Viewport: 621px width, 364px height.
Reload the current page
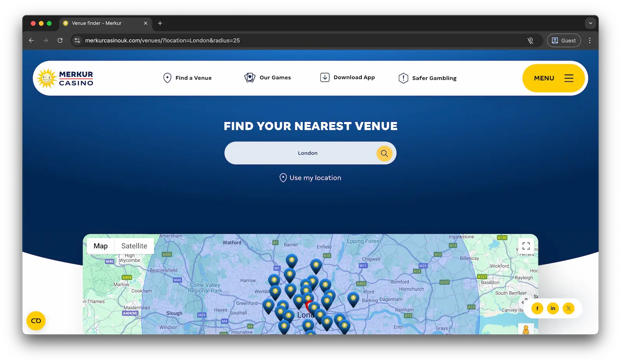(60, 40)
